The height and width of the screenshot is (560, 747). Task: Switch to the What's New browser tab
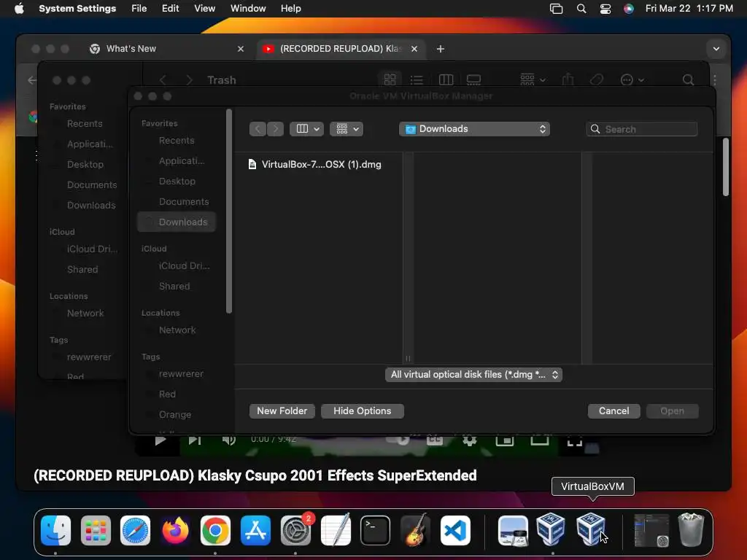(x=167, y=49)
